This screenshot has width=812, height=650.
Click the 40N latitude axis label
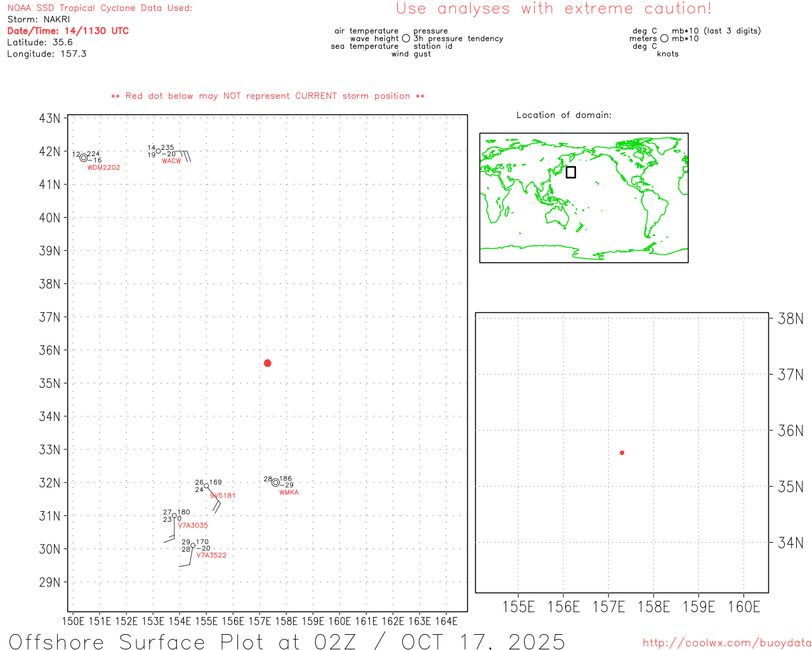[50, 218]
